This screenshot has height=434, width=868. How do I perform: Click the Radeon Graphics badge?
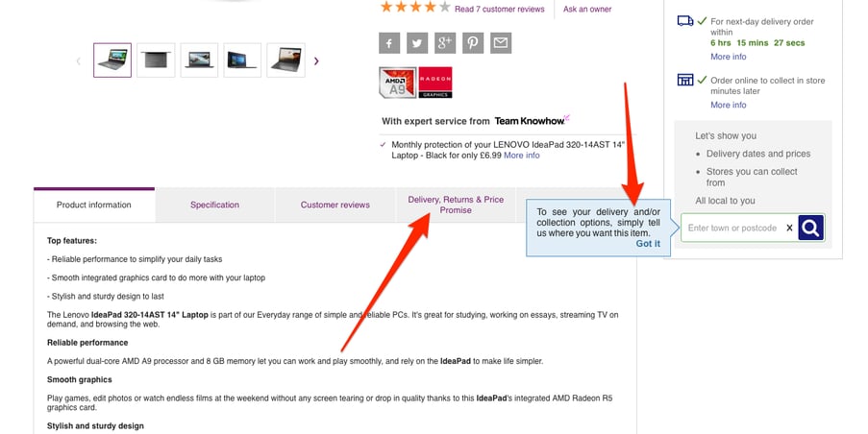pos(435,83)
